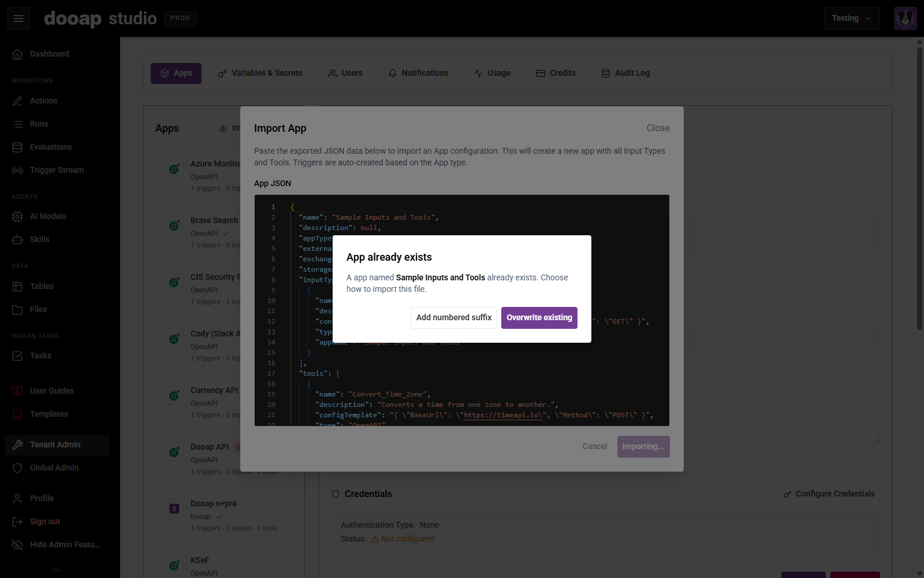Click the Files folder icon
The width and height of the screenshot is (924, 578).
click(17, 309)
